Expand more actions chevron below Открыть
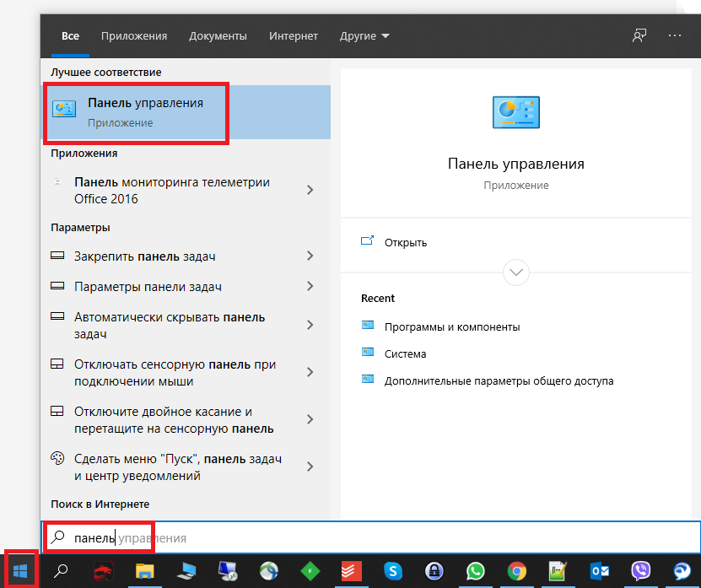 516,272
